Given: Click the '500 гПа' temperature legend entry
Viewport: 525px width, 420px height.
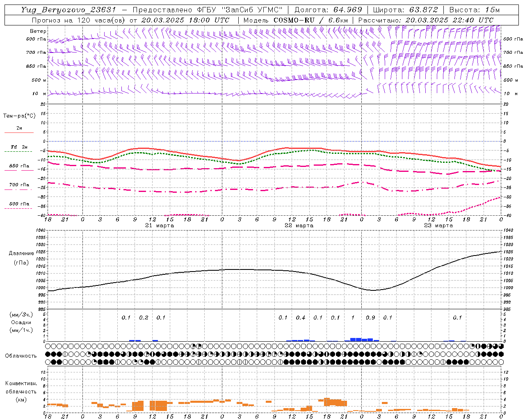Looking at the screenshot, I should pyautogui.click(x=19, y=204).
